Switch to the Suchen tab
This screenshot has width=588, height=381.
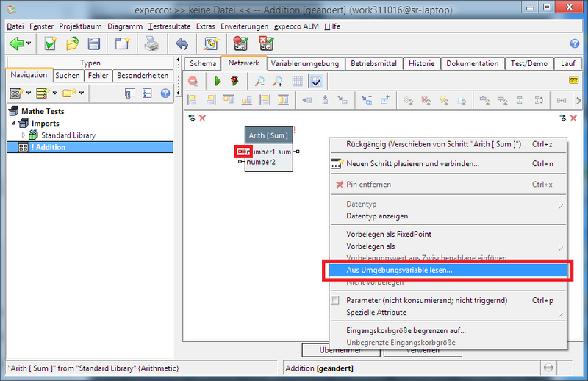(68, 75)
